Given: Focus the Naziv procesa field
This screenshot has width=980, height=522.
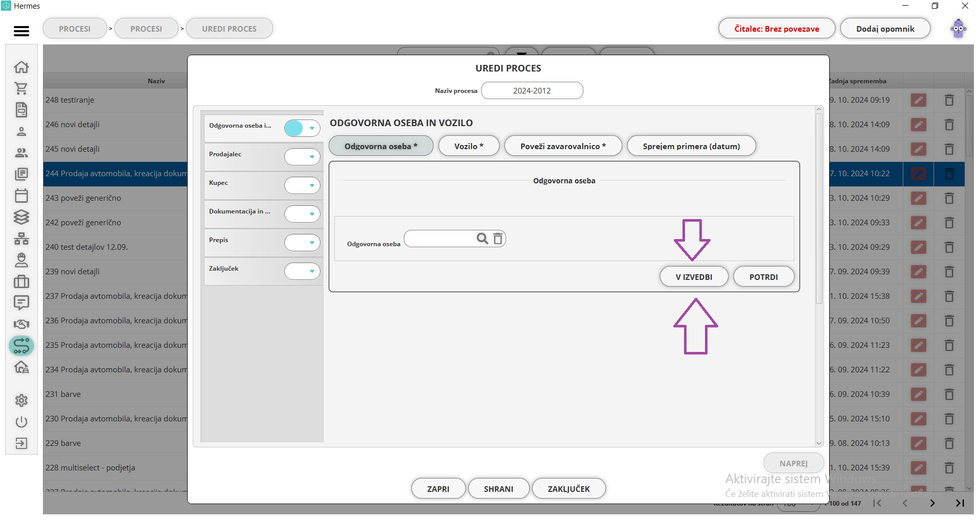Looking at the screenshot, I should pyautogui.click(x=532, y=90).
